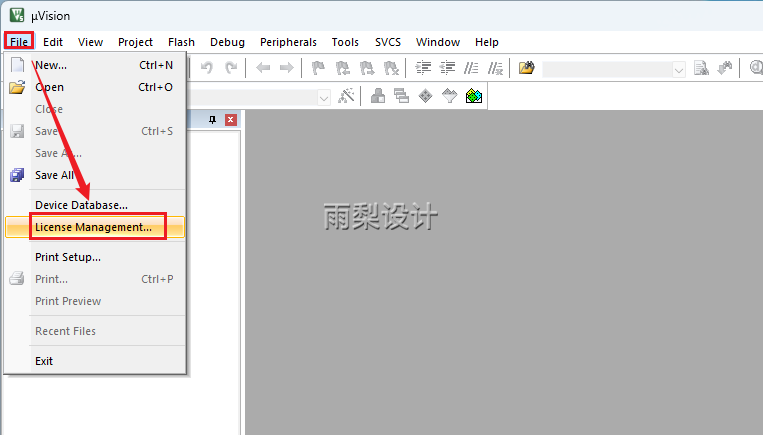Viewport: 763px width, 435px height.
Task: Open the Window menu
Action: [x=438, y=42]
